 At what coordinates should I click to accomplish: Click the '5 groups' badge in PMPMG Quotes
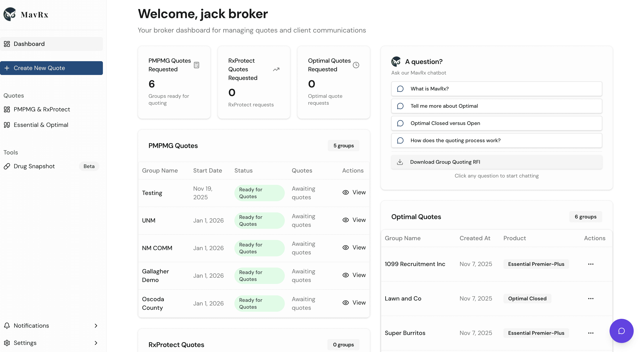pos(344,146)
